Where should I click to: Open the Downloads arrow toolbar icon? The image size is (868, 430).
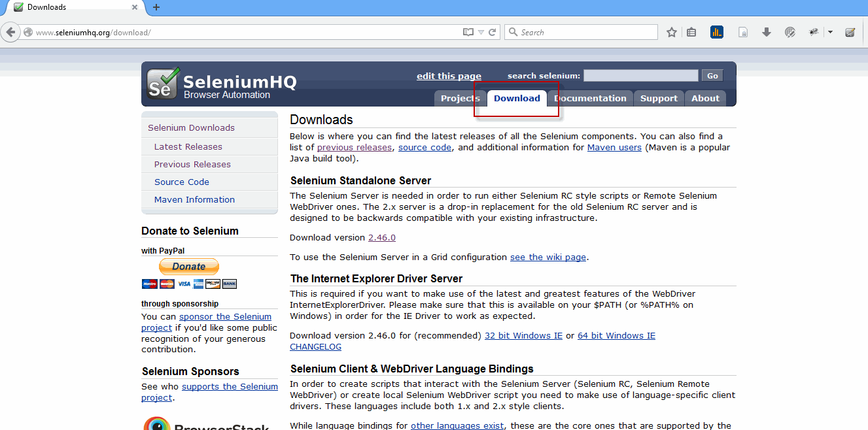(767, 32)
